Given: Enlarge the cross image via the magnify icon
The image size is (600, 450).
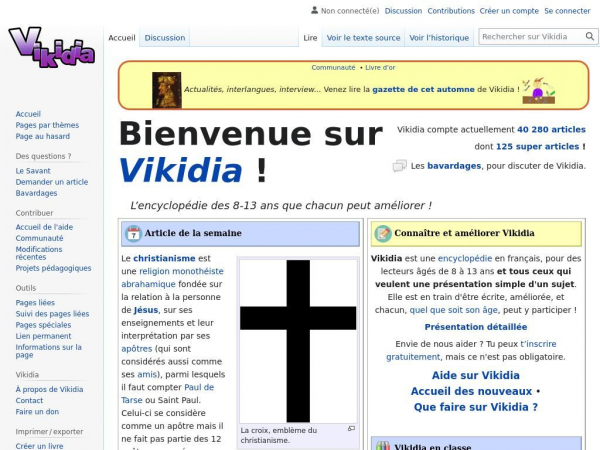Looking at the screenshot, I should pyautogui.click(x=351, y=429).
